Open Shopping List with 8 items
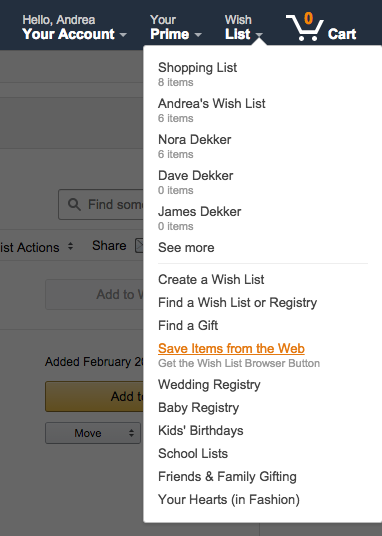Image resolution: width=382 pixels, height=536 pixels. [x=197, y=74]
